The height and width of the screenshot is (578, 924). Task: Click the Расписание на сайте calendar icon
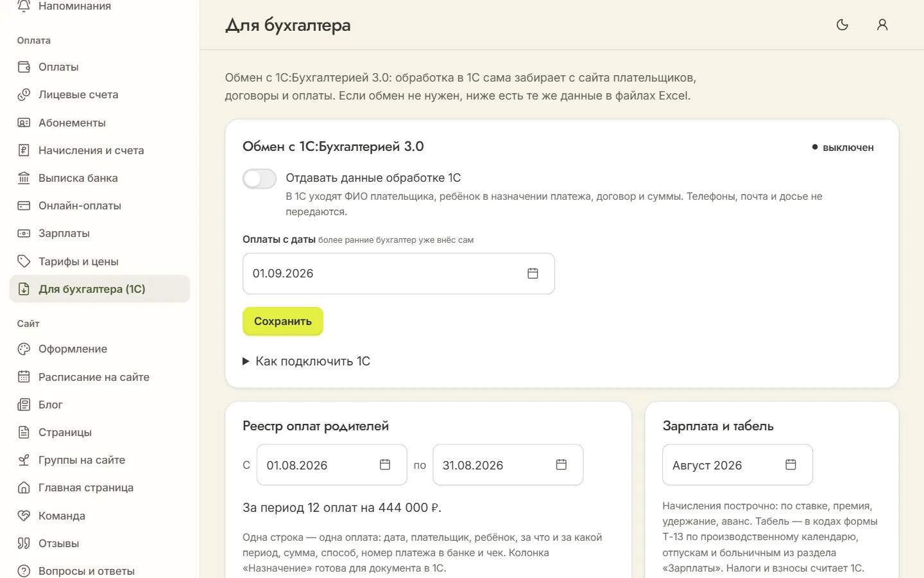(x=24, y=377)
